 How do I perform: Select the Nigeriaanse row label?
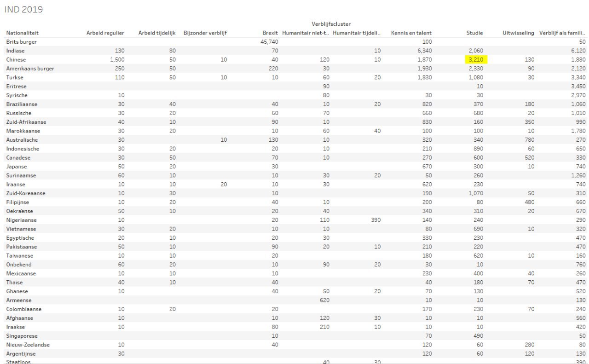click(21, 220)
